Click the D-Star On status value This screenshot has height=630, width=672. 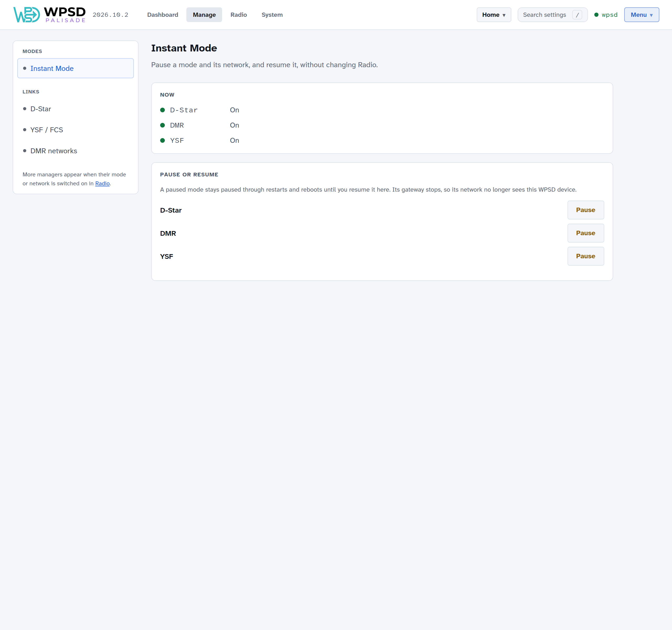[x=235, y=110]
